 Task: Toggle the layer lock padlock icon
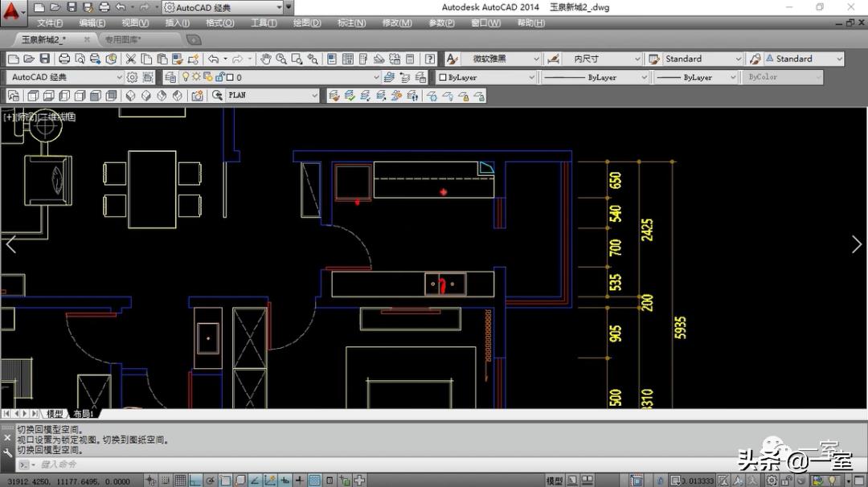218,77
